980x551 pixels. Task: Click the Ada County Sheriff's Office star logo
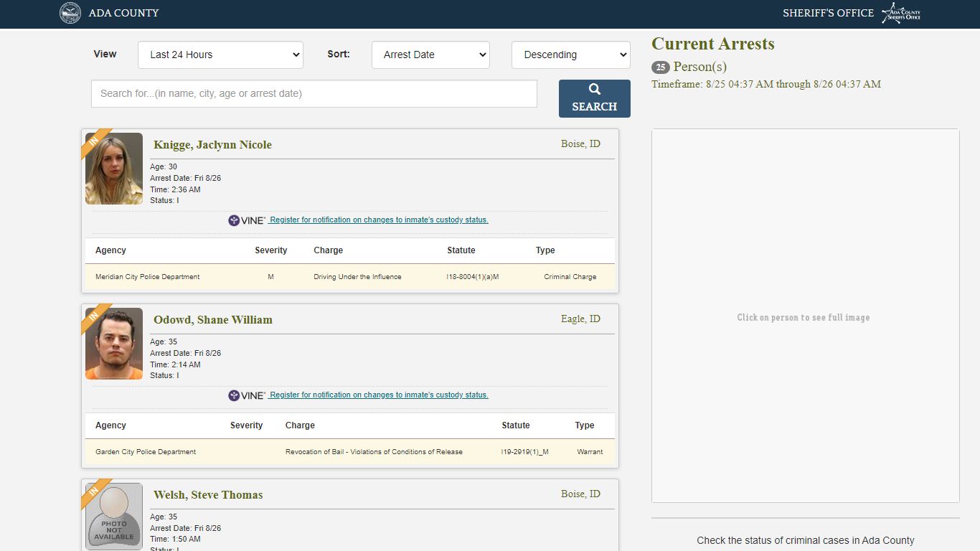(x=901, y=13)
